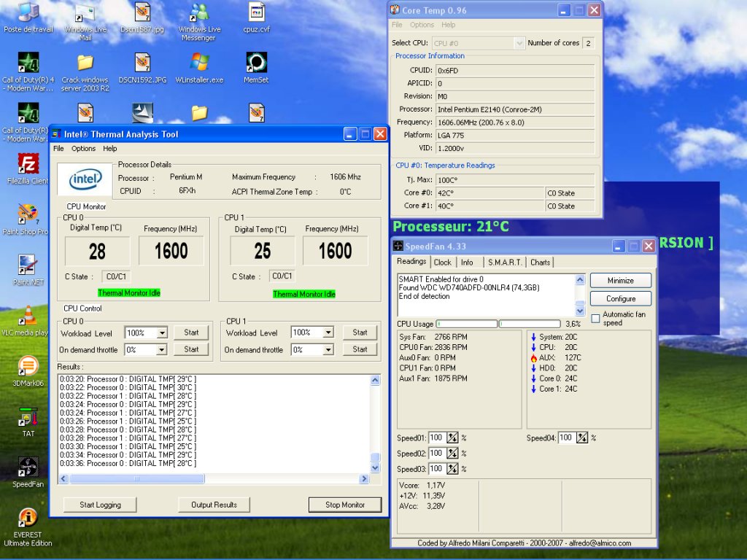Adjust Speed01 stepper in SpeedFan
Image resolution: width=747 pixels, height=560 pixels.
pos(452,437)
